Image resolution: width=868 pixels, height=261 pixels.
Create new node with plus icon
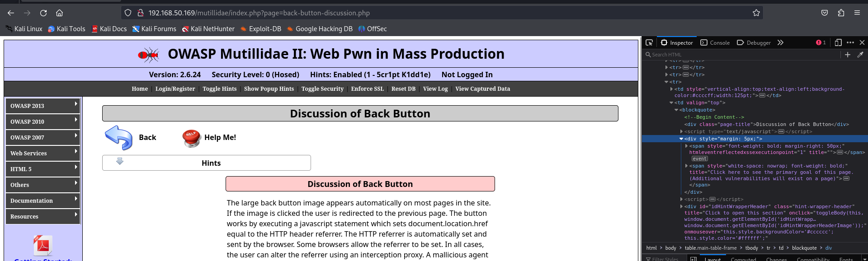coord(848,55)
